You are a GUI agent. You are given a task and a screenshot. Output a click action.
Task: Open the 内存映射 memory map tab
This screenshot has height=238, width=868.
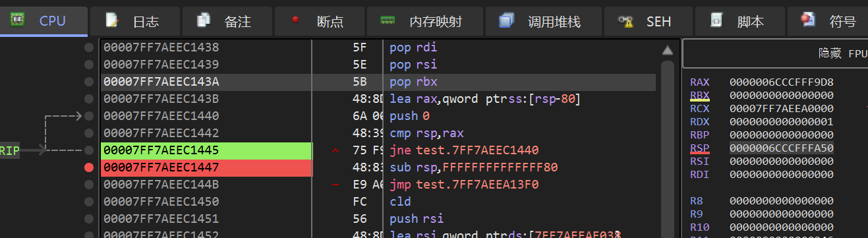coord(425,21)
